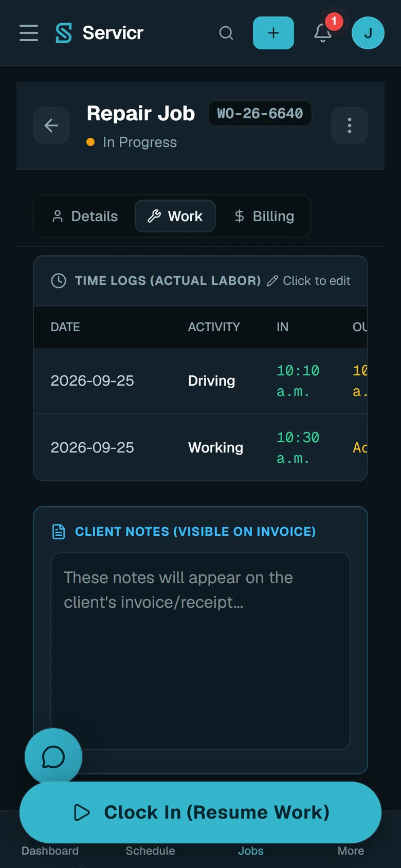Switch to the Billing tab
Image resolution: width=401 pixels, height=868 pixels.
tap(264, 216)
